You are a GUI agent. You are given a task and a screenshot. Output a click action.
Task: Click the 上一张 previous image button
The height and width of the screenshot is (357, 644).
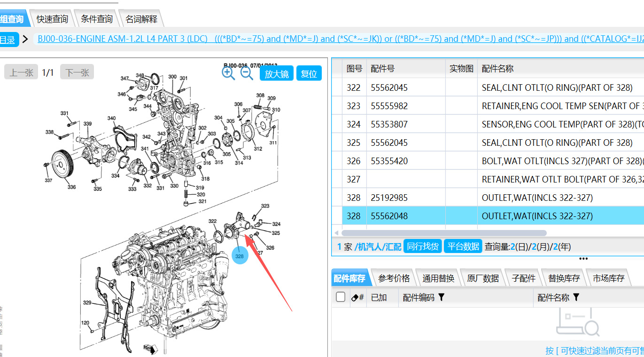point(21,72)
